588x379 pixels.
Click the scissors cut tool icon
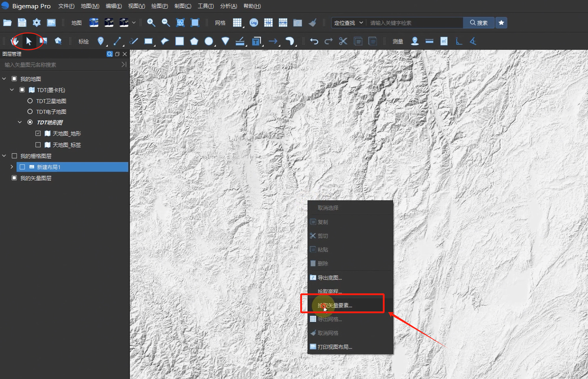tap(343, 41)
